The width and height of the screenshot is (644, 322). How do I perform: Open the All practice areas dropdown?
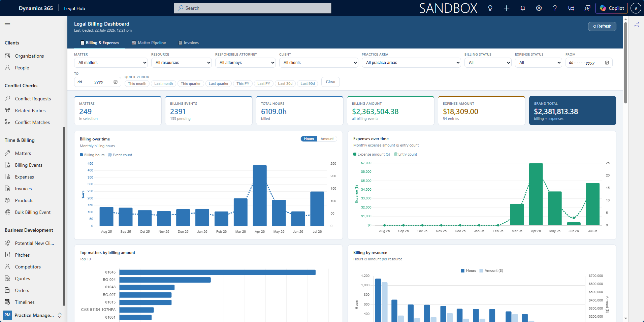point(411,63)
